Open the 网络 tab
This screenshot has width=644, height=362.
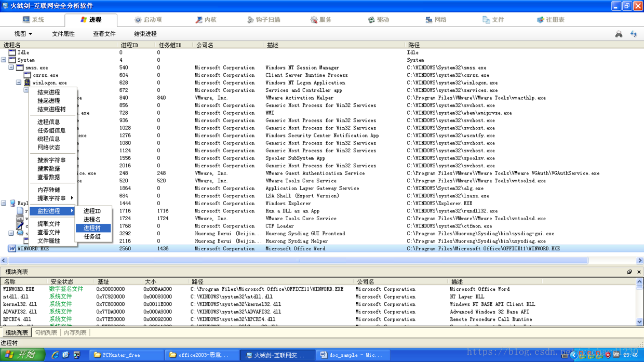(x=436, y=20)
